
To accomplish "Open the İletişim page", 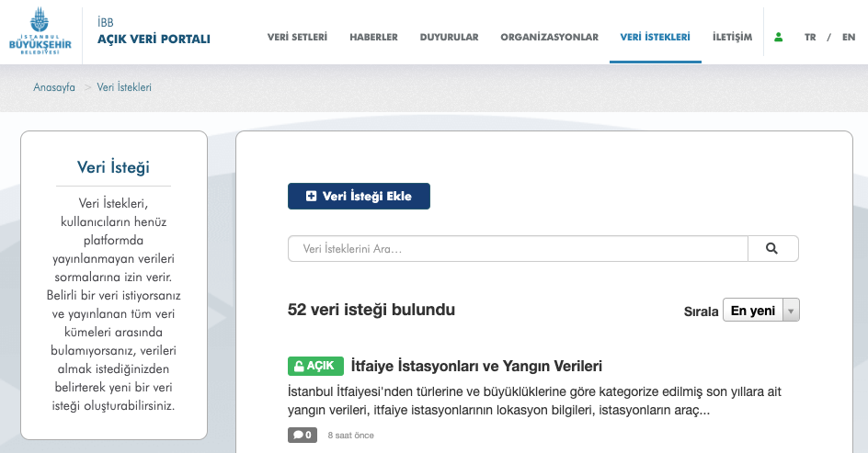I will point(732,37).
